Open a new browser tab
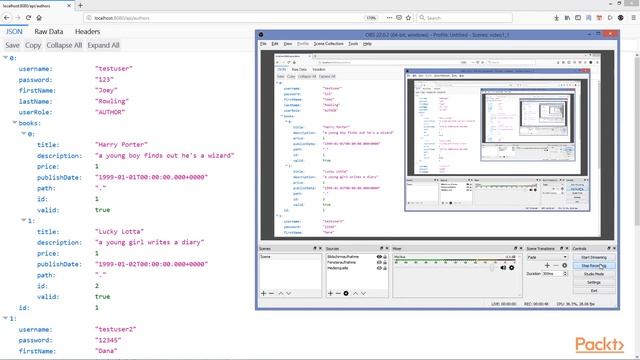Viewport: 640px width, 360px height. 80,5
